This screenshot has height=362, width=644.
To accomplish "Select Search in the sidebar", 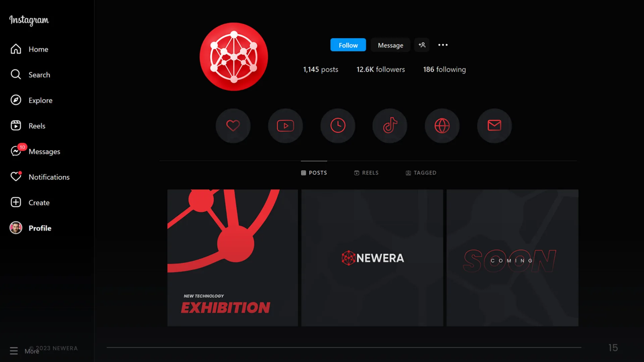I will [39, 75].
